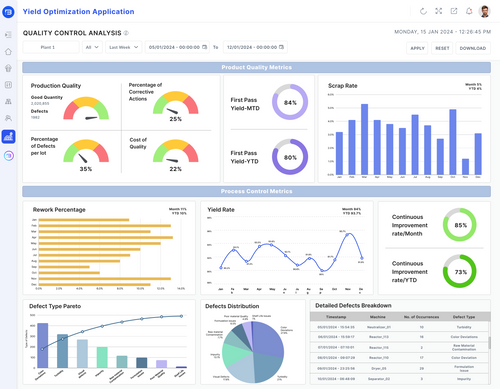Click the Neutralizer_01 table cell

point(379,327)
